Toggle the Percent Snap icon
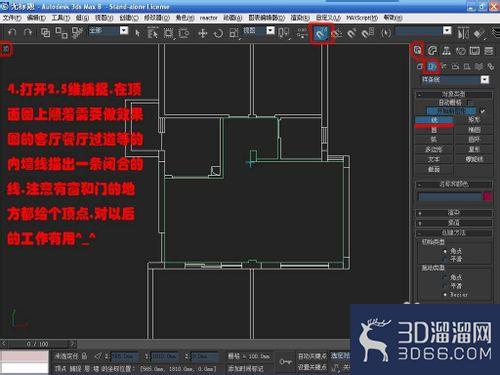The height and width of the screenshot is (375, 500). (x=352, y=33)
